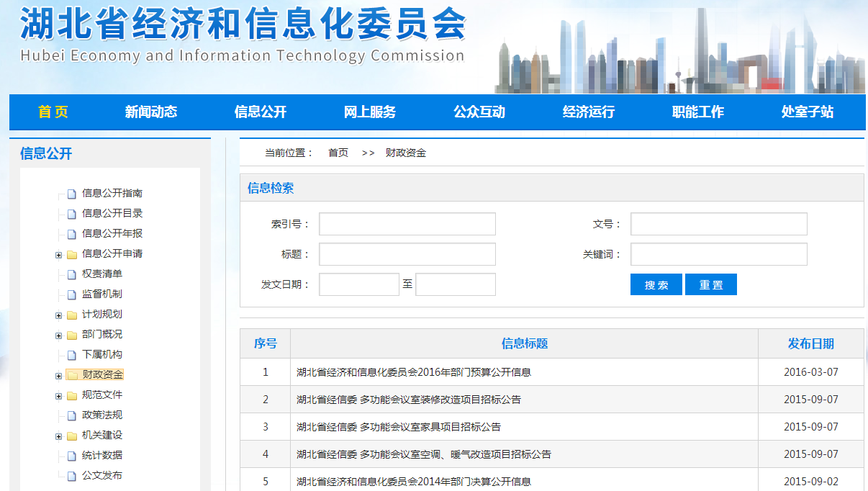Open the 新闻动态 navigation menu
This screenshot has width=868, height=491.
point(151,112)
